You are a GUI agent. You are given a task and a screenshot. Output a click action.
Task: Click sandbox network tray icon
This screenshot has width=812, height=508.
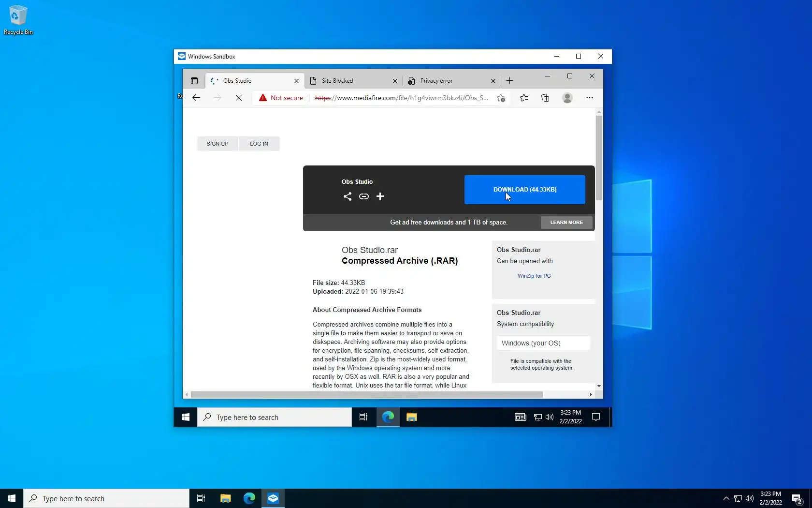(x=538, y=417)
